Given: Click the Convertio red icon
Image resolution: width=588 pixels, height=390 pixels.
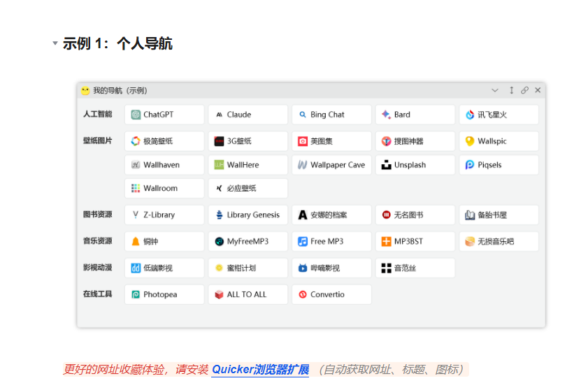Looking at the screenshot, I should (x=303, y=294).
